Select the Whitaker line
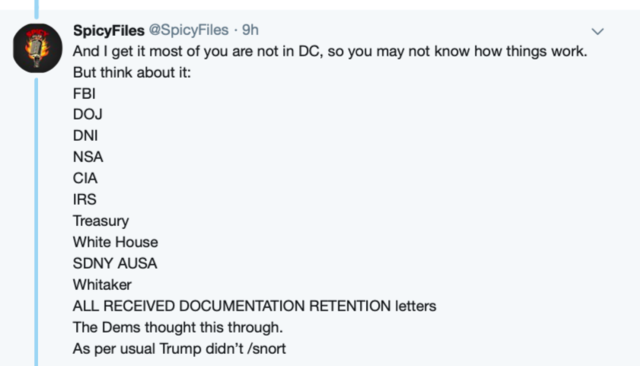Viewport: 640px width, 366px height. pyautogui.click(x=102, y=285)
